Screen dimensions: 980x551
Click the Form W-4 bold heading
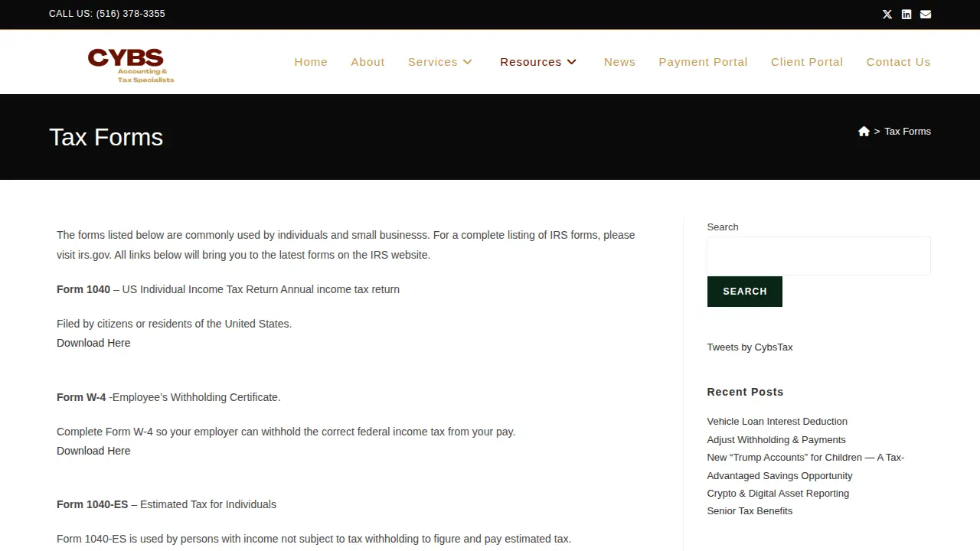pyautogui.click(x=81, y=397)
